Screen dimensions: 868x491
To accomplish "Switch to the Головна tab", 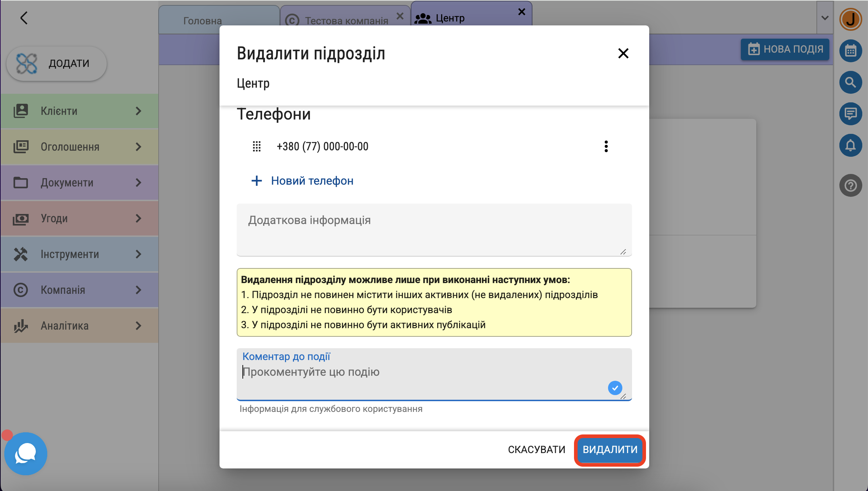I will (x=203, y=21).
